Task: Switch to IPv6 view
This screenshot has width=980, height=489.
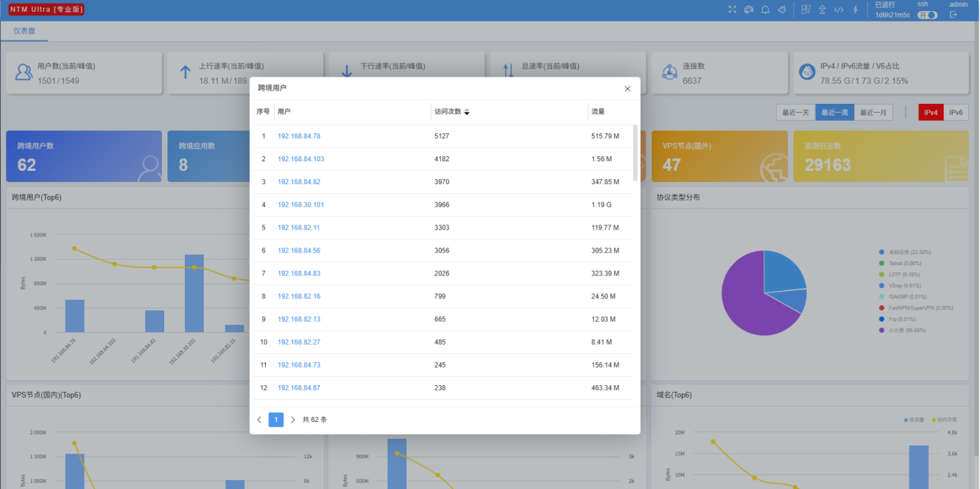Action: 956,113
